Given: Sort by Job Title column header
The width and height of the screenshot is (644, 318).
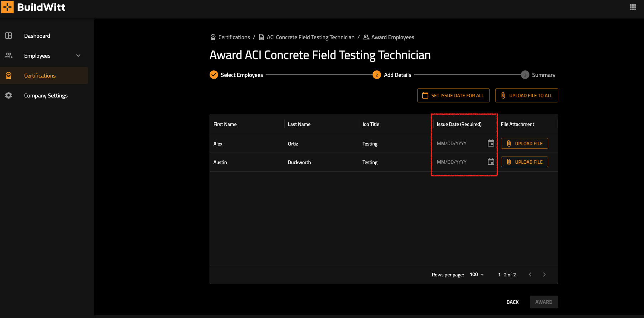Looking at the screenshot, I should [371, 124].
